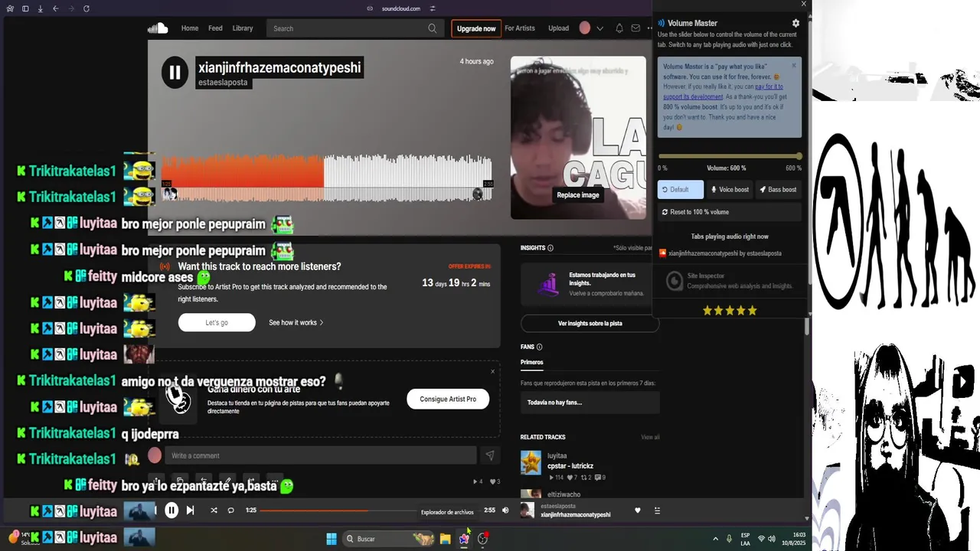Open the Library menu item

click(243, 28)
